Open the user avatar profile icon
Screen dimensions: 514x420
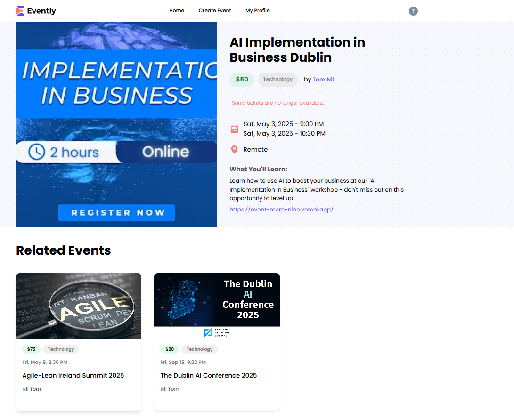tap(413, 11)
